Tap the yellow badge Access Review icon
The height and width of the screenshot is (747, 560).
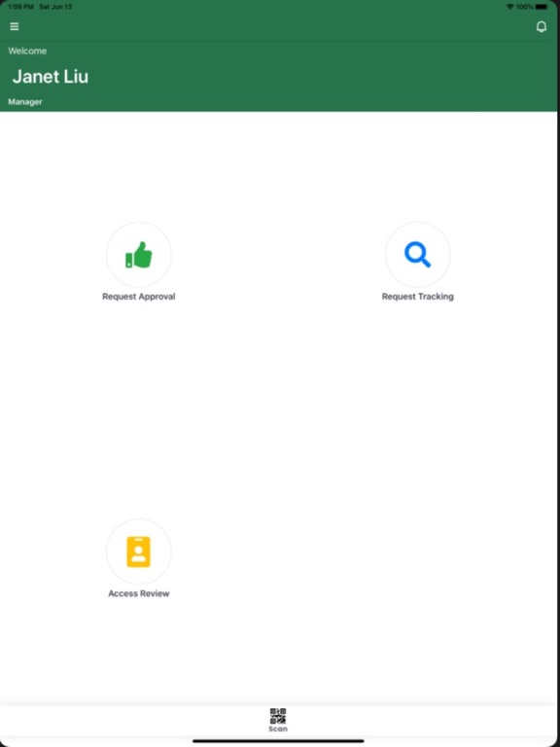pos(139,551)
